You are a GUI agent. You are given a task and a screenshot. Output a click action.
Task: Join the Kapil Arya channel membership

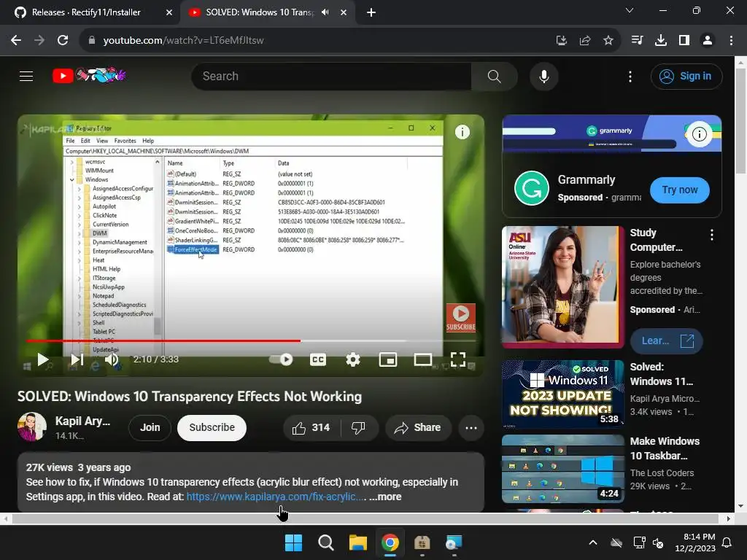click(150, 427)
